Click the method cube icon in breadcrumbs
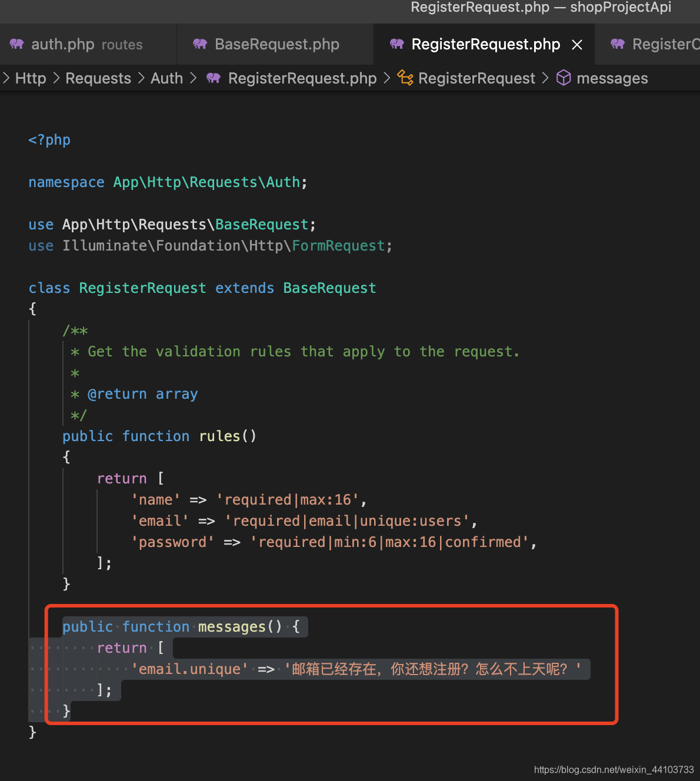The image size is (700, 781). 564,78
